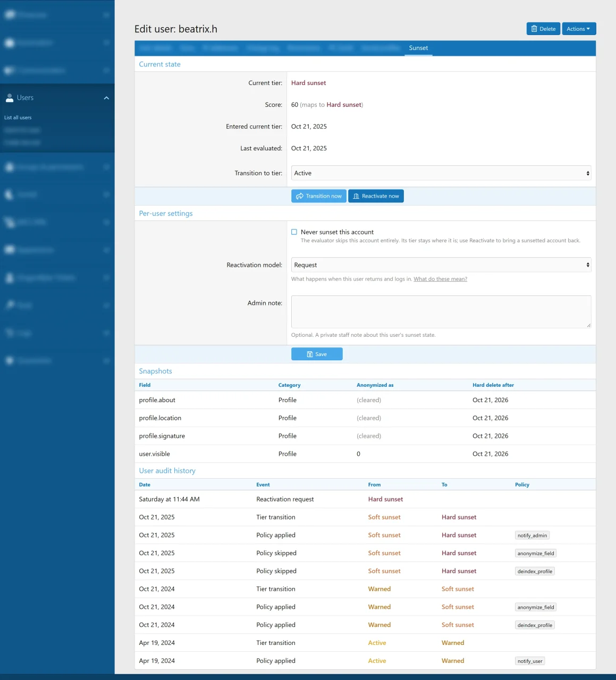This screenshot has width=616, height=680.
Task: Select the profile.signature snapshot field
Action: pyautogui.click(x=162, y=436)
